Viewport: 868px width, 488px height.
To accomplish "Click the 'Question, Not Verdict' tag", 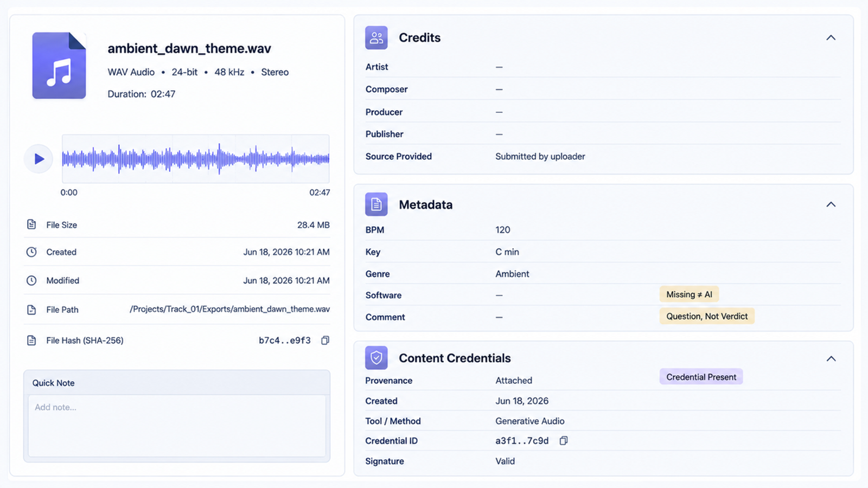I will [x=707, y=316].
